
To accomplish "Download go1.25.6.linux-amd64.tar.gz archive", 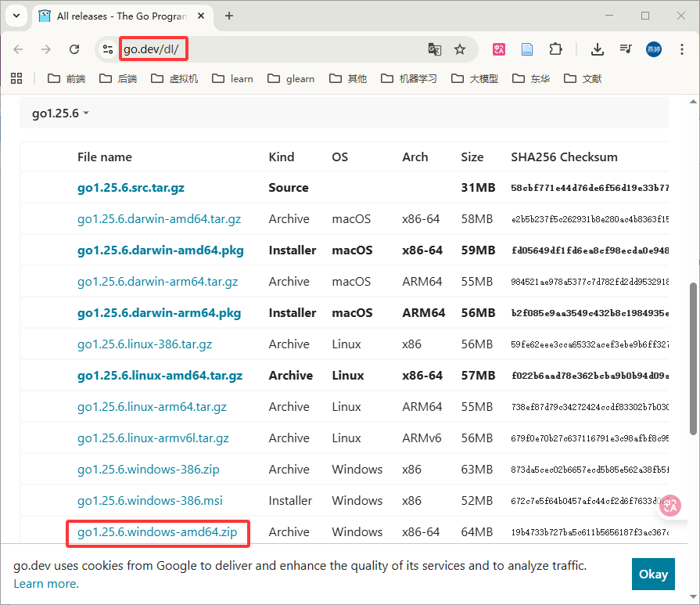I will click(x=160, y=376).
